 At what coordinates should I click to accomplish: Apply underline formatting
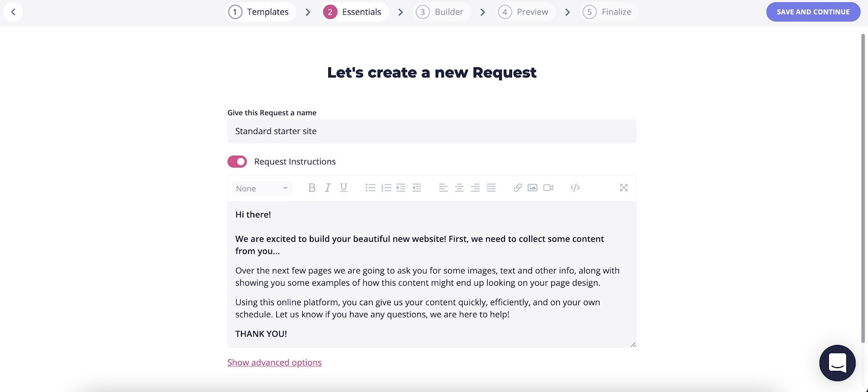[x=343, y=188]
